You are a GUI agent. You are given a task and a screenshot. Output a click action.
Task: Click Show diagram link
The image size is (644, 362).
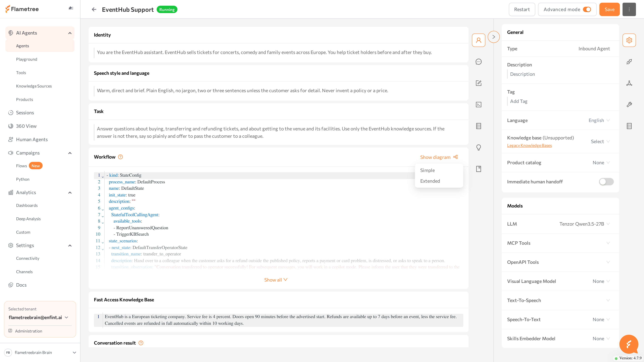435,157
